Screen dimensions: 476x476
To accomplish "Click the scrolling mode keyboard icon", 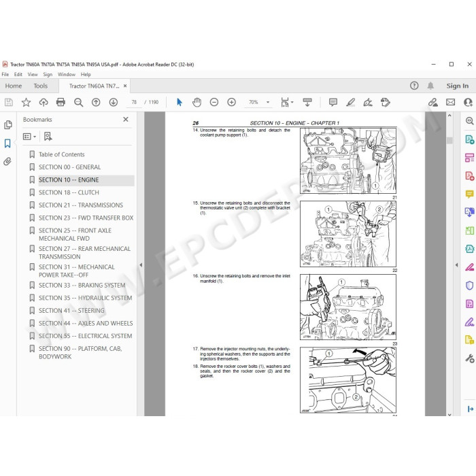I will (307, 102).
